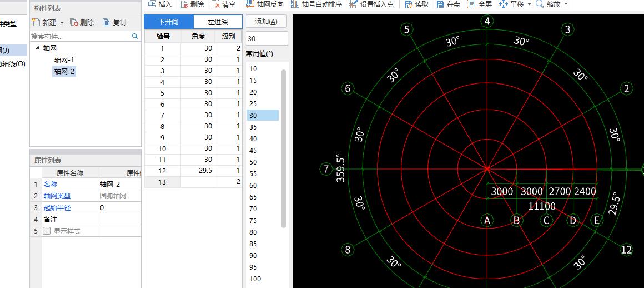This screenshot has width=644, height=288.
Task: Click the search magnifier in 搜索构件 box
Action: (135, 36)
